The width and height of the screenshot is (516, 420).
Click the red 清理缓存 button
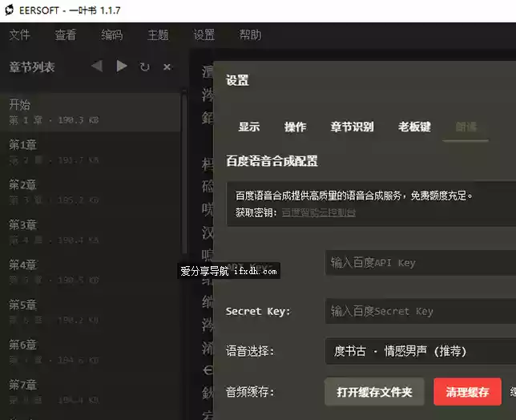(467, 392)
